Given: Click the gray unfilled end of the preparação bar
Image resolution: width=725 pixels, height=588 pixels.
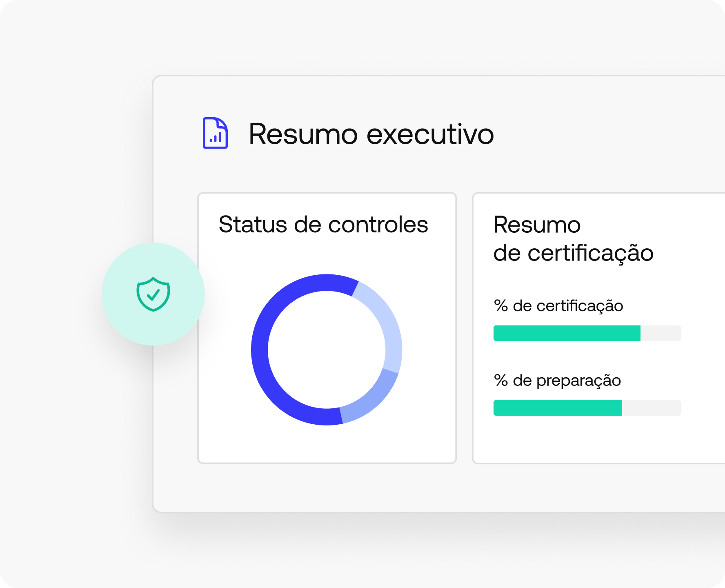Looking at the screenshot, I should (651, 408).
